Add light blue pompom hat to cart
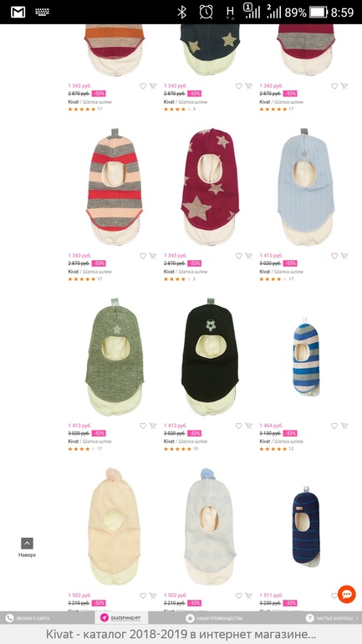 click(x=248, y=595)
